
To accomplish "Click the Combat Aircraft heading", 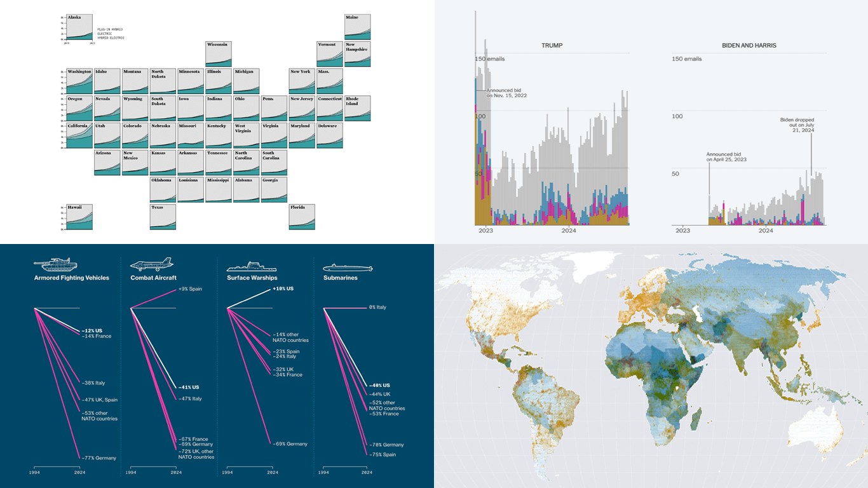I will 153,278.
